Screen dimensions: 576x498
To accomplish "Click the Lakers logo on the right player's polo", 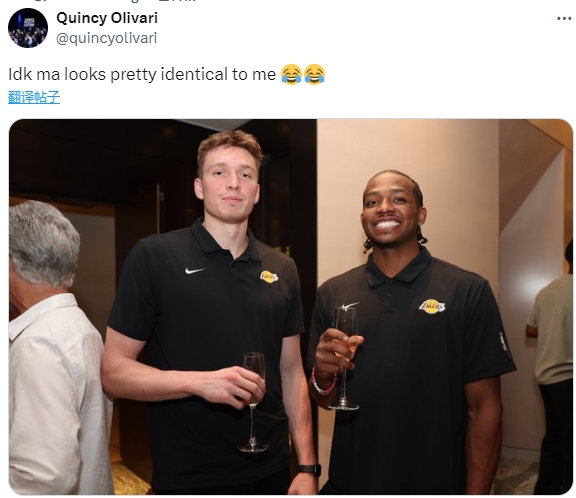I will [x=432, y=307].
